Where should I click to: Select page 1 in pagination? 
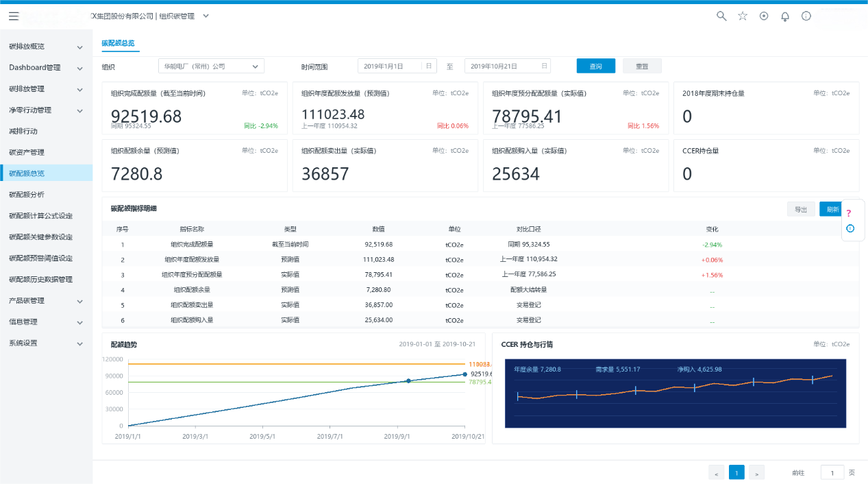coord(736,473)
